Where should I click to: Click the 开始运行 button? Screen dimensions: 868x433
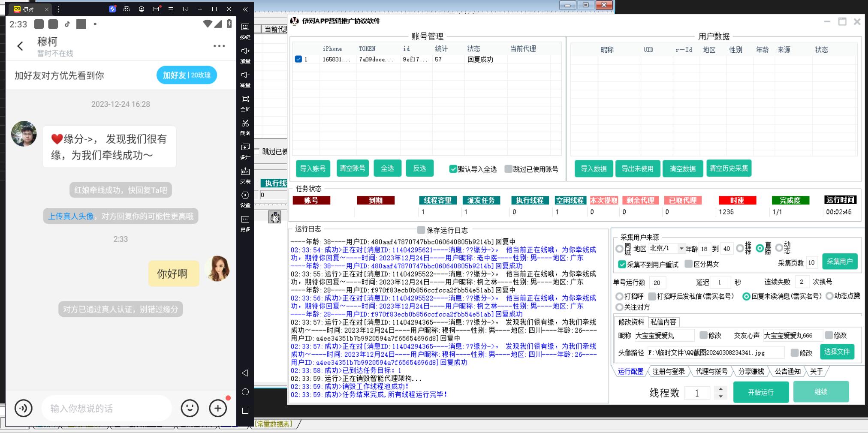tap(761, 392)
